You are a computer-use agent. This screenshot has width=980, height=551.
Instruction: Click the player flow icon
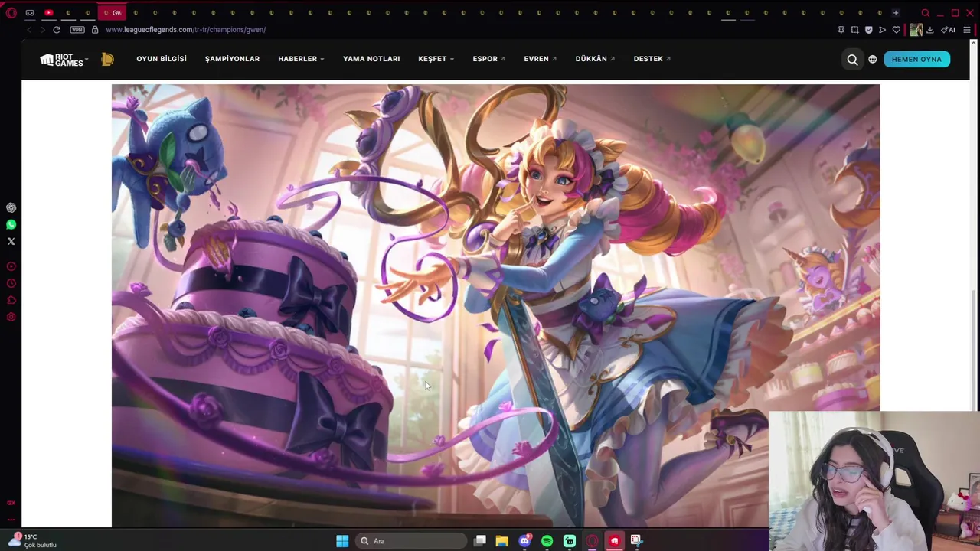point(882,30)
